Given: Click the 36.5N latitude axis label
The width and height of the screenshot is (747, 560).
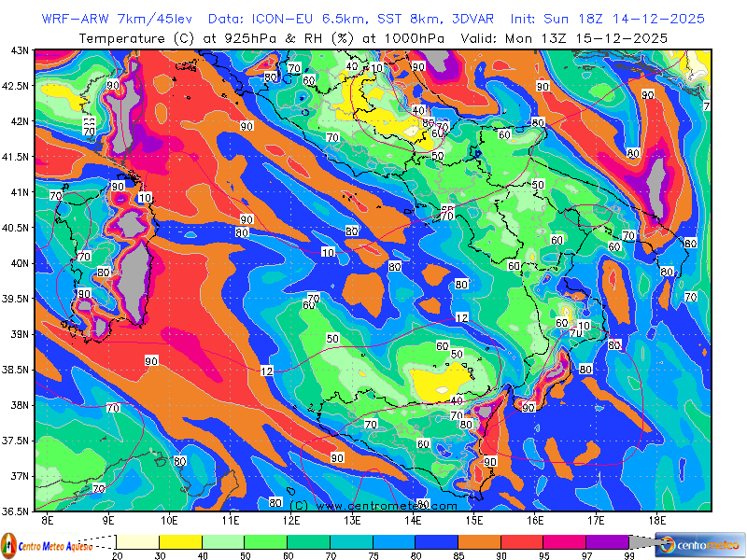Looking at the screenshot, I should click(x=17, y=511).
